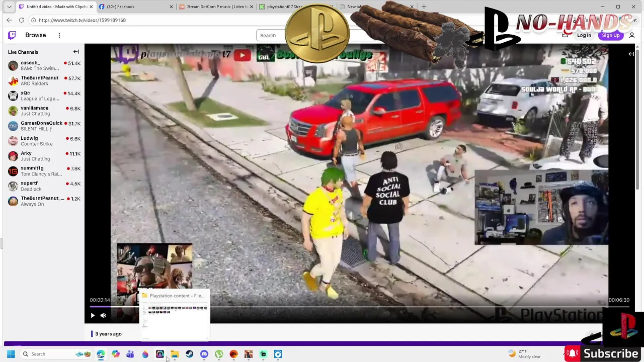The width and height of the screenshot is (644, 362).
Task: Open summit1g channel row
Action: (44, 171)
